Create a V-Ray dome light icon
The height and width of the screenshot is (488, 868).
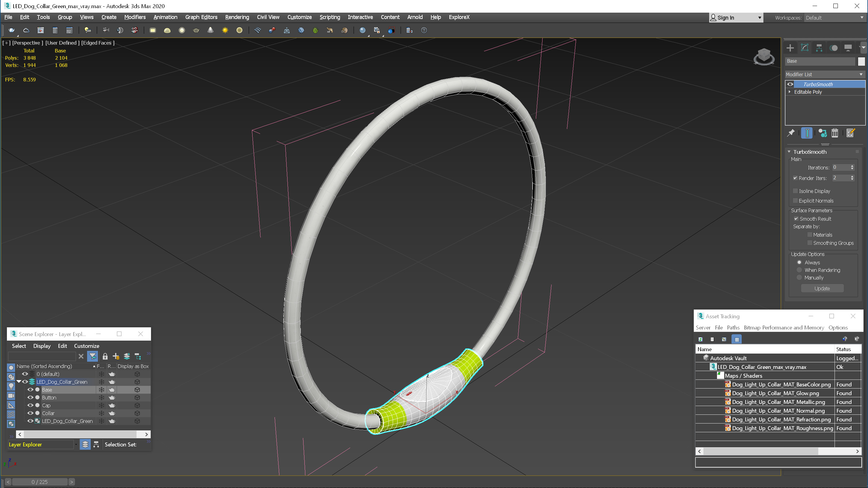[167, 30]
